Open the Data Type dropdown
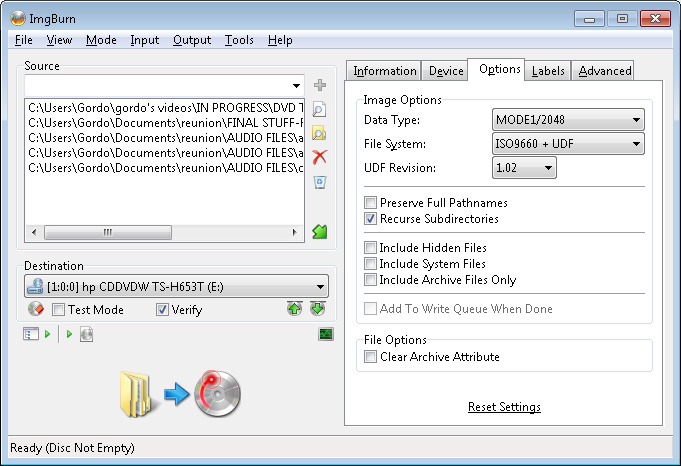 (568, 119)
